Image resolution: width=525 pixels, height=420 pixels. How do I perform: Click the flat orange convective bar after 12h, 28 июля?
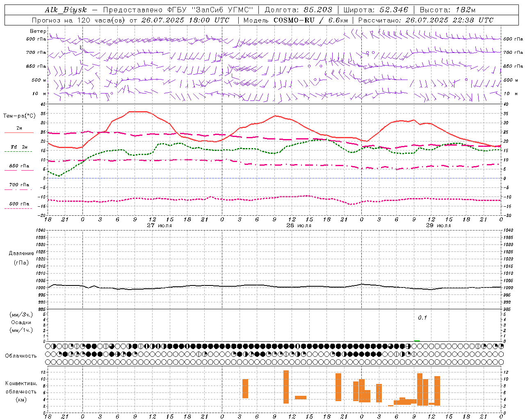tap(301, 397)
